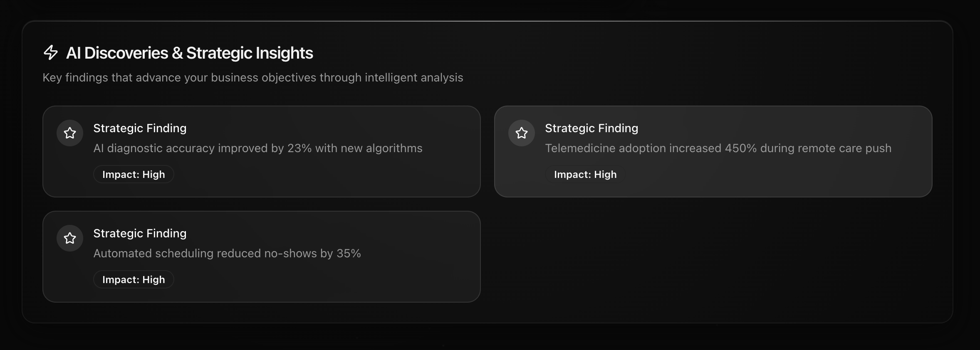Screen dimensions: 980x350
Task: Click the Strategic Finding title above AI diagnostic accuracy
Action: point(140,128)
